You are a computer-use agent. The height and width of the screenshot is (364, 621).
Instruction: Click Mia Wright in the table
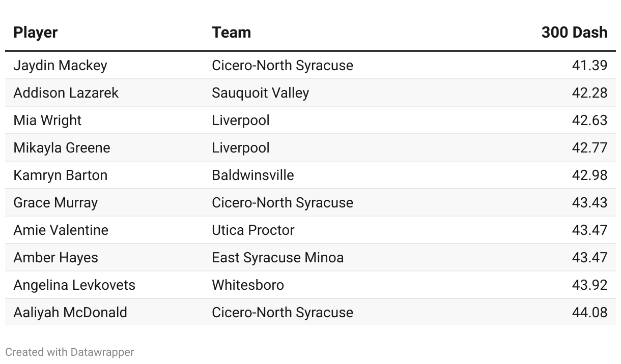click(47, 120)
